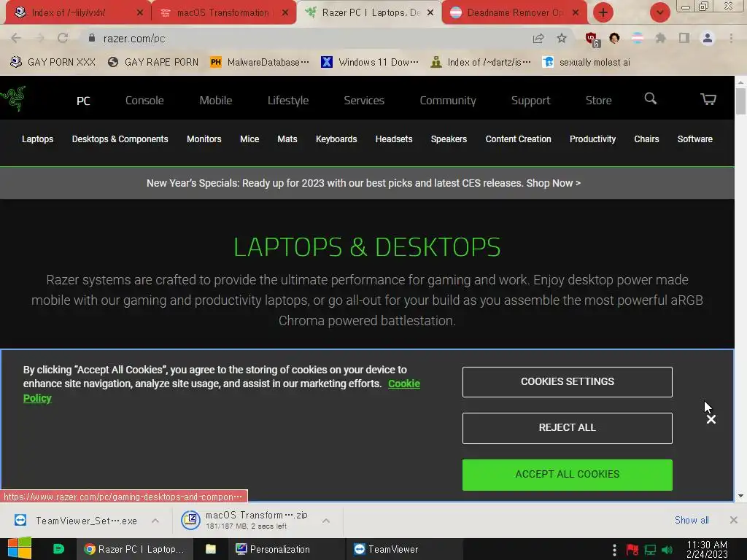
Task: Open the Windows 11 Dow… bookmark
Action: pyautogui.click(x=370, y=62)
